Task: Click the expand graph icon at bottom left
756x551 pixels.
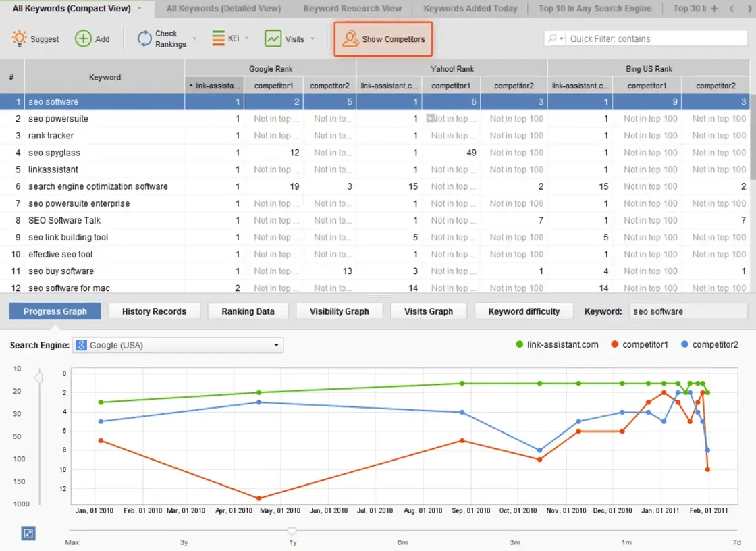Action: click(28, 533)
